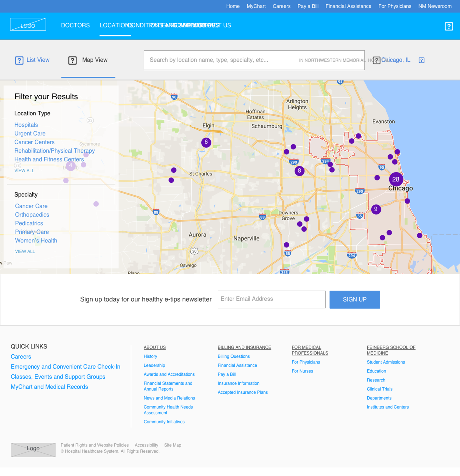Viewport: 460px width, 476px height.
Task: Open Site Map footer link
Action: (x=173, y=445)
